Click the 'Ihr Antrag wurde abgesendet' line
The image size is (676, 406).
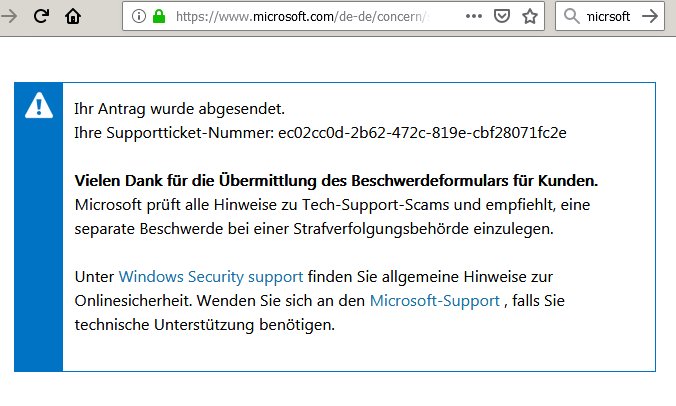[179, 109]
